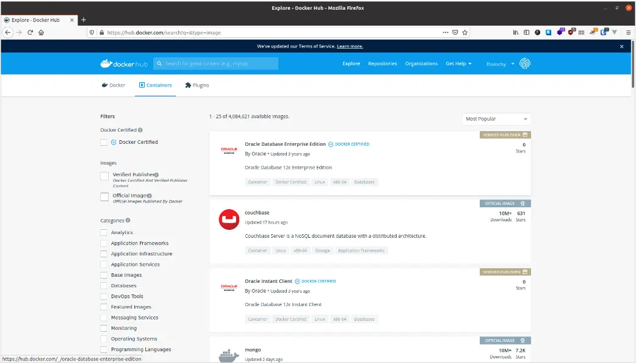Open Firefox hamburger application menu
636x364 pixels.
click(627, 32)
